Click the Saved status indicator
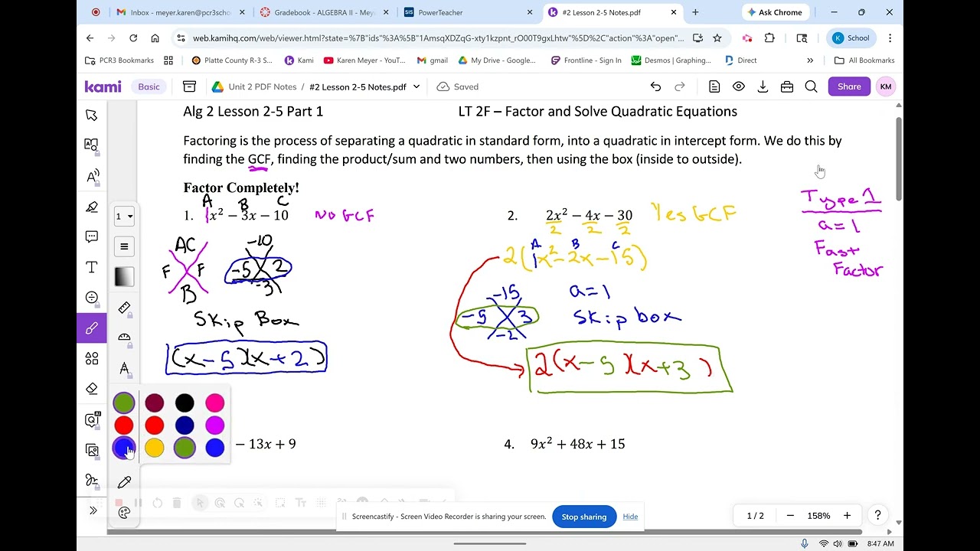The height and width of the screenshot is (551, 980). (x=457, y=87)
